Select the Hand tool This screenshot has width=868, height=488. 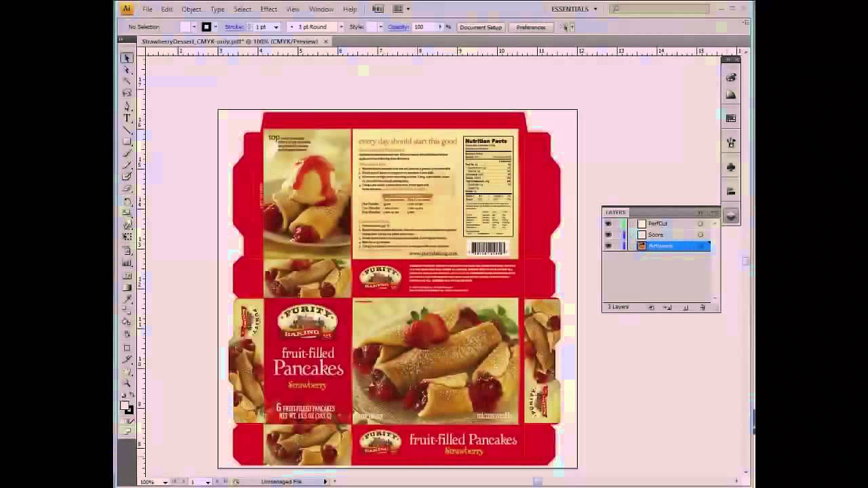(127, 371)
